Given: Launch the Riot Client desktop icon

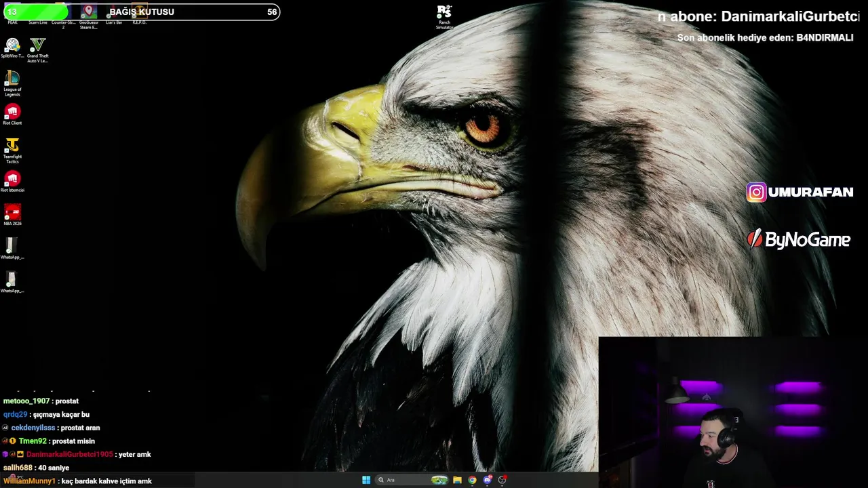Looking at the screenshot, I should pyautogui.click(x=12, y=115).
